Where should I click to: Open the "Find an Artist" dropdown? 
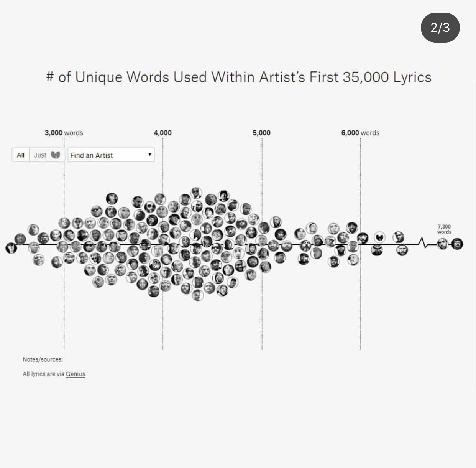pyautogui.click(x=111, y=155)
